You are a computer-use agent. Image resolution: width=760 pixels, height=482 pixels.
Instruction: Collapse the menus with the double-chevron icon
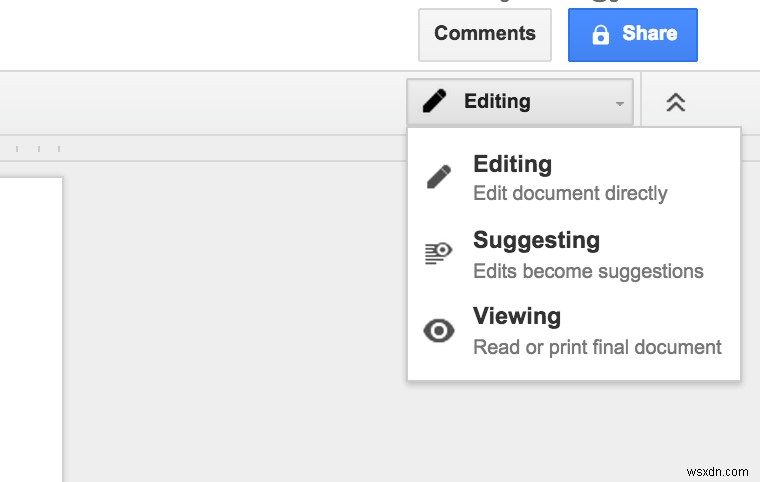pyautogui.click(x=676, y=102)
